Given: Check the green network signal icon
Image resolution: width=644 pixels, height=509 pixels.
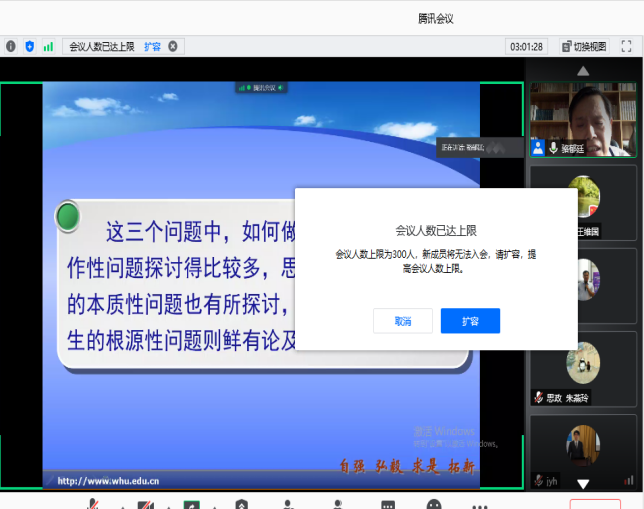Looking at the screenshot, I should [x=48, y=46].
